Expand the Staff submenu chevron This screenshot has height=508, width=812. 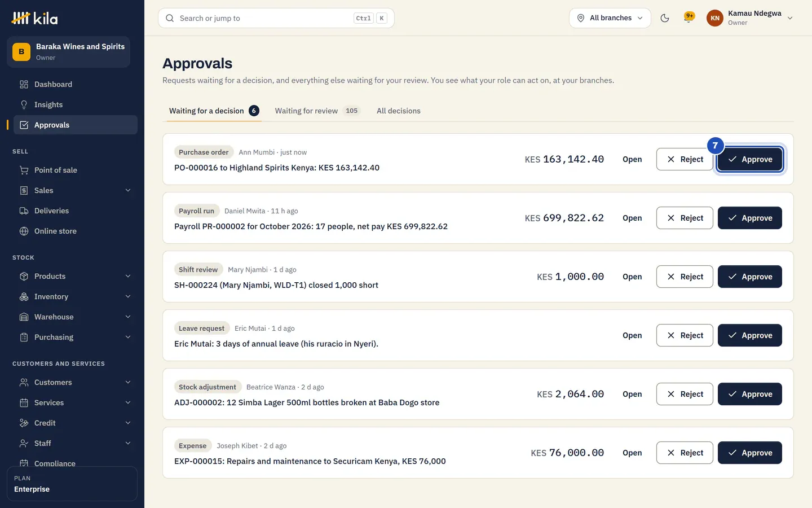[128, 443]
